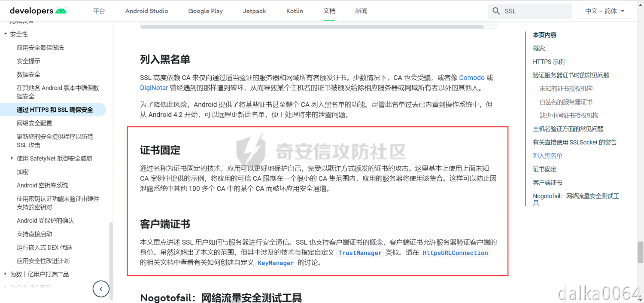Open 运行嵌入式 DEX 代码 in sidebar
Viewport: 644px width, 303px height.
(x=44, y=248)
